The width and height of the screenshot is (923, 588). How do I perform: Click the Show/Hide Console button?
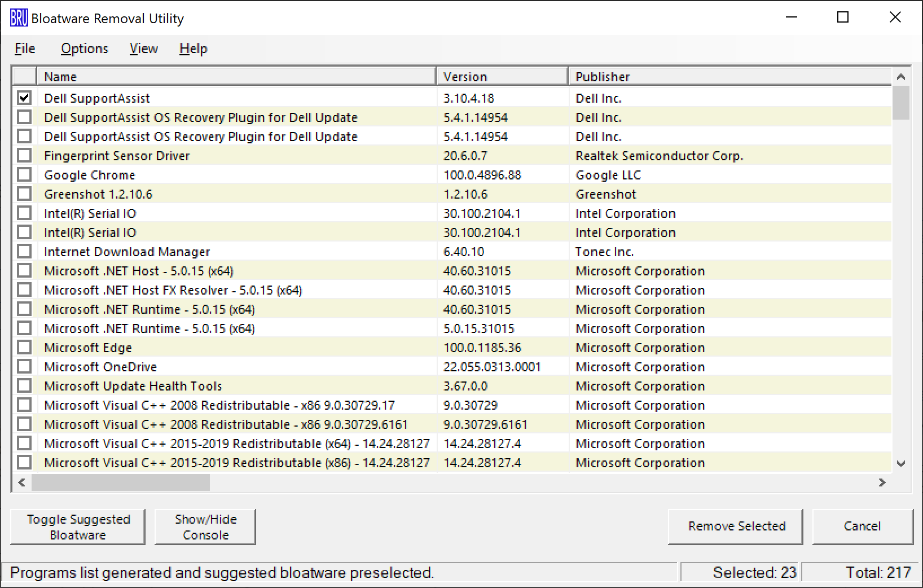click(x=205, y=527)
